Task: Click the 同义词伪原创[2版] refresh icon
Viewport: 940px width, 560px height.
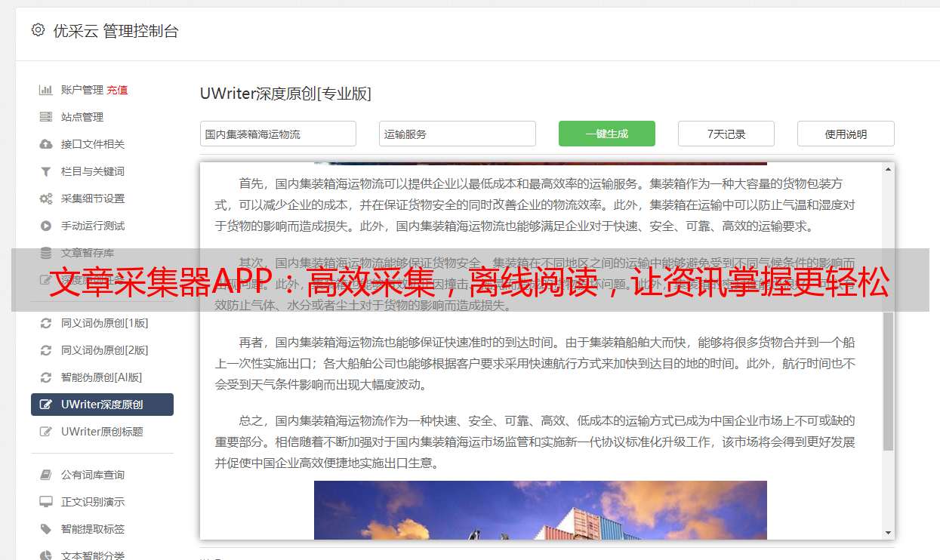Action: pos(46,350)
